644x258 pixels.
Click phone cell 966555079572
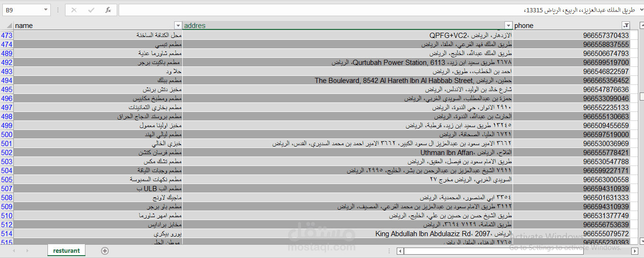572,233
